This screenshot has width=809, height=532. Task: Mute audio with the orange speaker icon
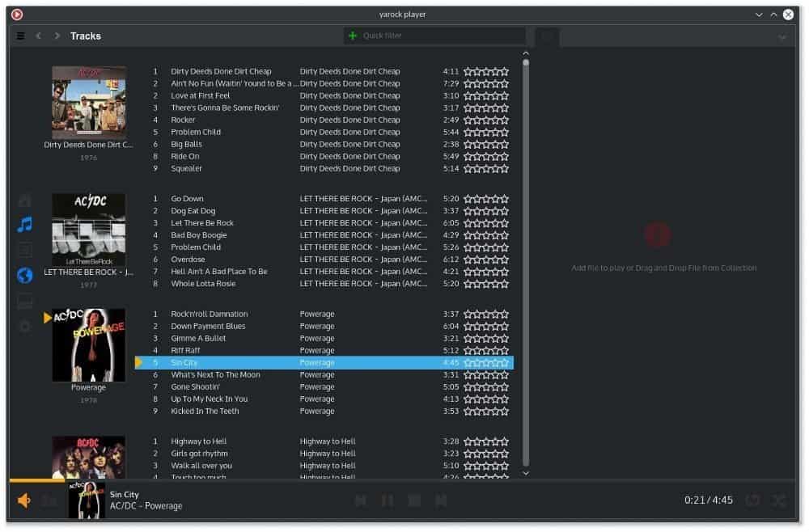[x=23, y=500]
